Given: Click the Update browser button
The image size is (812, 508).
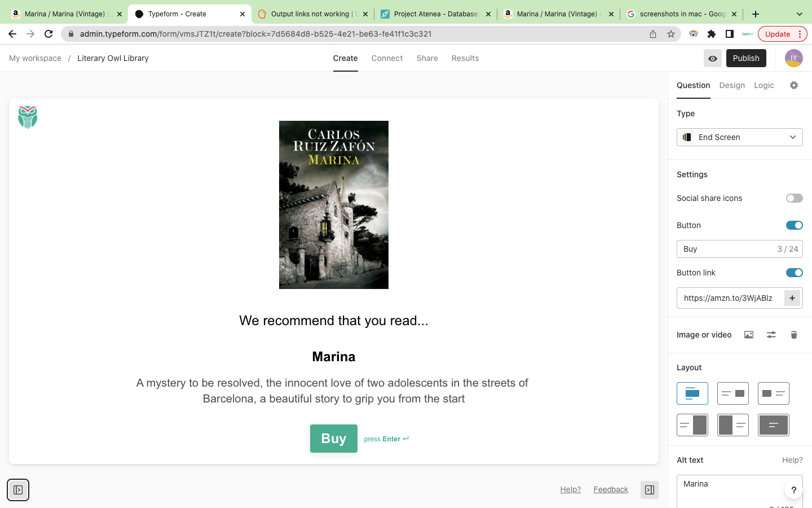Looking at the screenshot, I should click(778, 34).
